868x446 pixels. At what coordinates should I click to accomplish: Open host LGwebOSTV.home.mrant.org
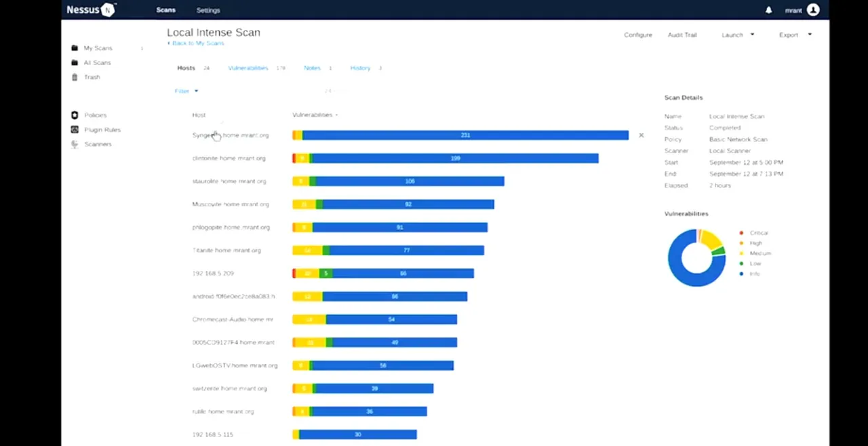(235, 365)
